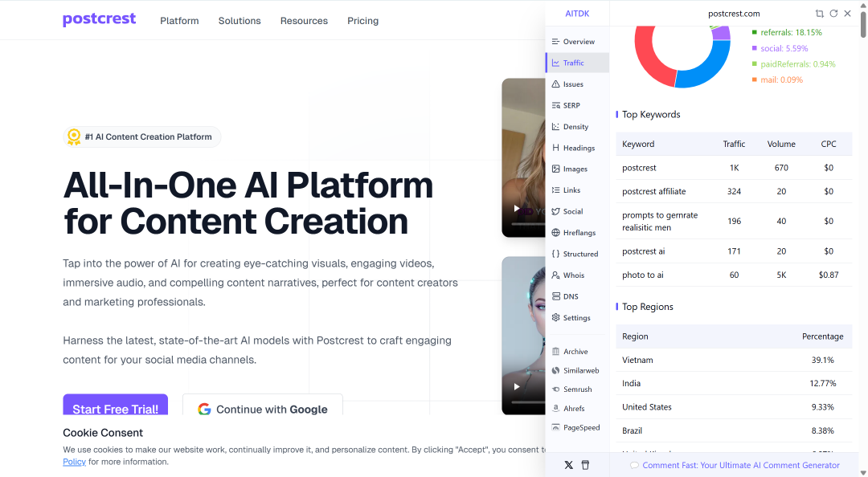Viewport: 868px width, 477px height.
Task: Click the Volume column header
Action: [781, 144]
